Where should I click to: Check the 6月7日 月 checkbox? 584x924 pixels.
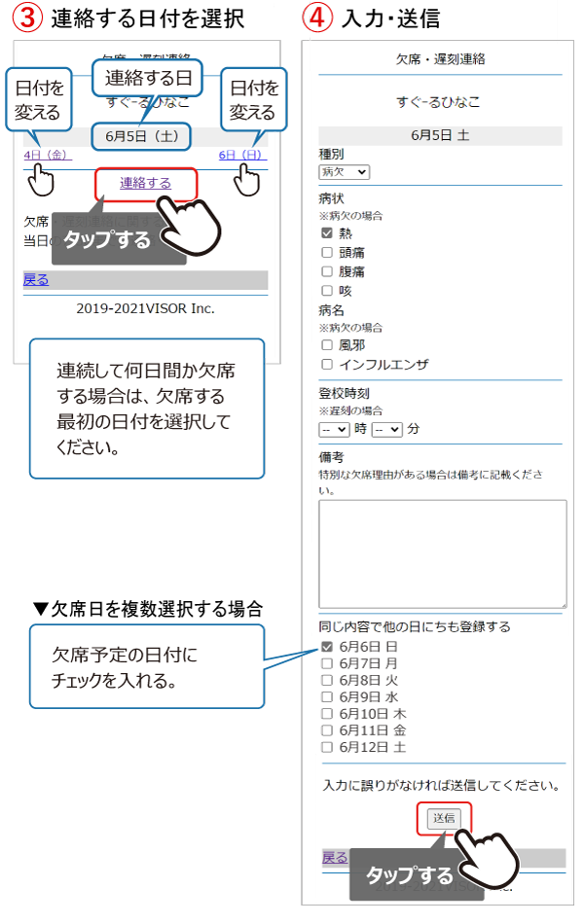(x=327, y=663)
